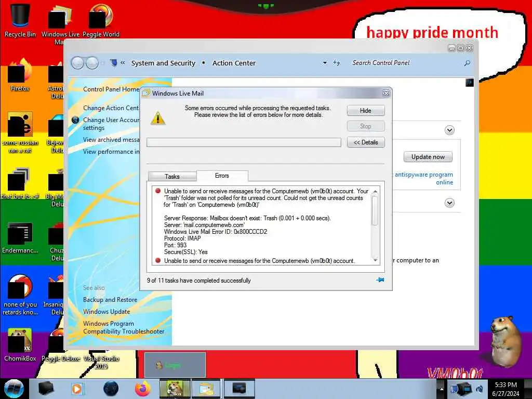Click System and Security breadcrumb

click(x=163, y=63)
